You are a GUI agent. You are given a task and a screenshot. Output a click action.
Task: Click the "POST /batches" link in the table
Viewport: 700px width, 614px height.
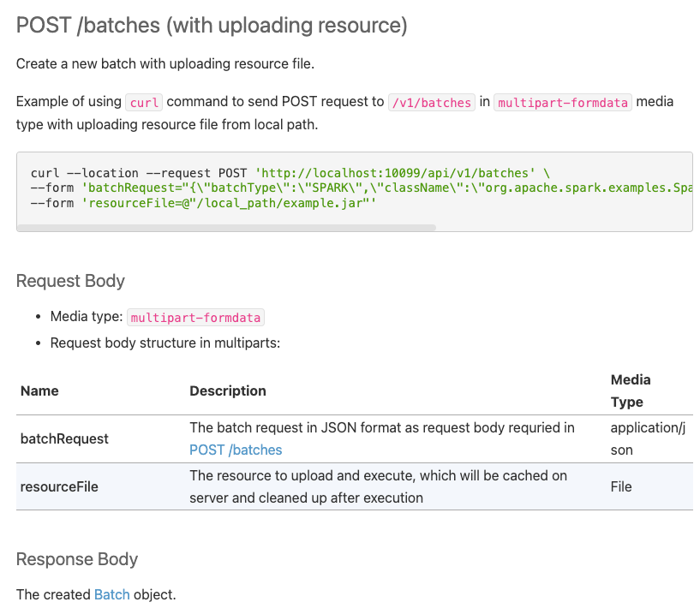coord(236,450)
